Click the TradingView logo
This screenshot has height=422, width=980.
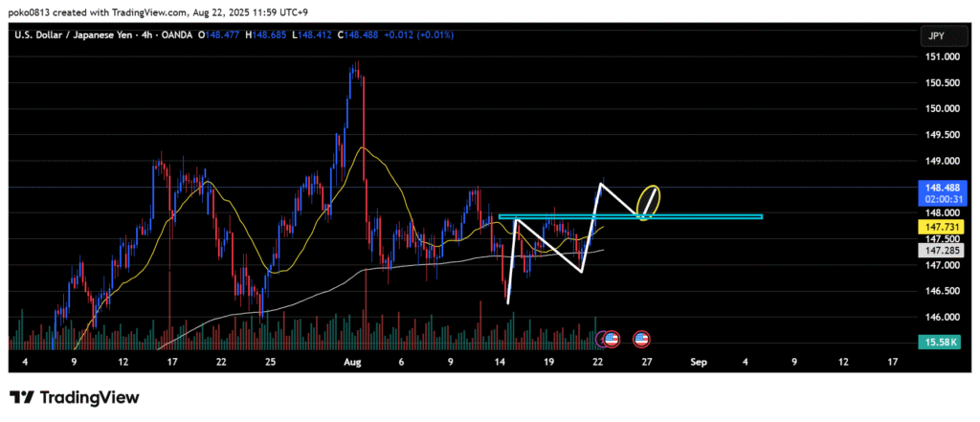coord(74,397)
